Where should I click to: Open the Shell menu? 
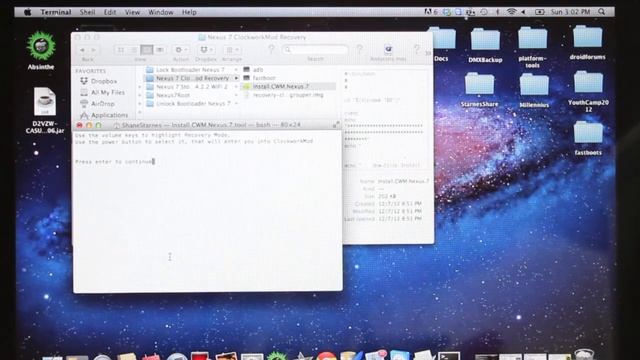[87, 12]
